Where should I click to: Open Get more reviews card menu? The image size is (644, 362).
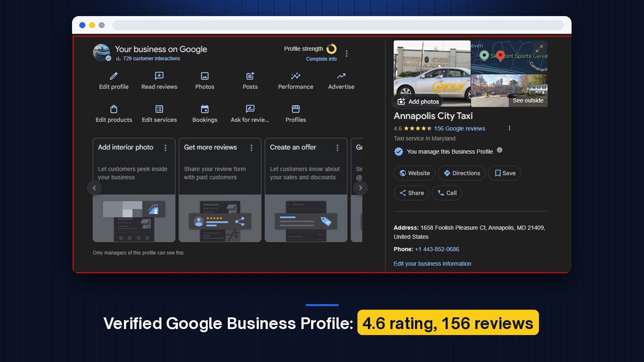click(252, 148)
